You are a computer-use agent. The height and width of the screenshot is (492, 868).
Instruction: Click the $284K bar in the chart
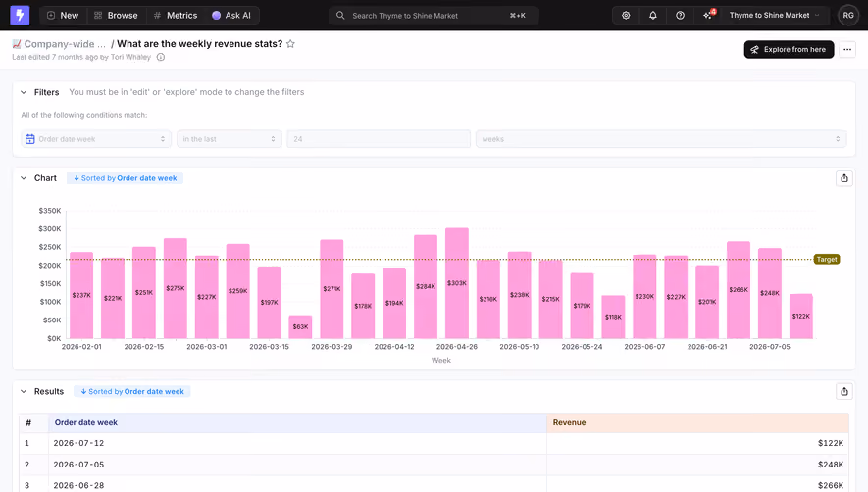(426, 287)
